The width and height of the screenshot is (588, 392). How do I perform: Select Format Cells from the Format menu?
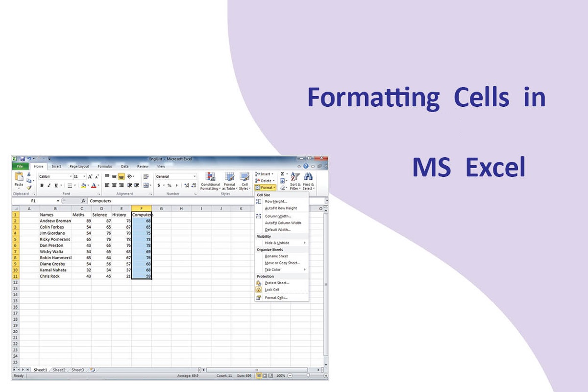276,298
